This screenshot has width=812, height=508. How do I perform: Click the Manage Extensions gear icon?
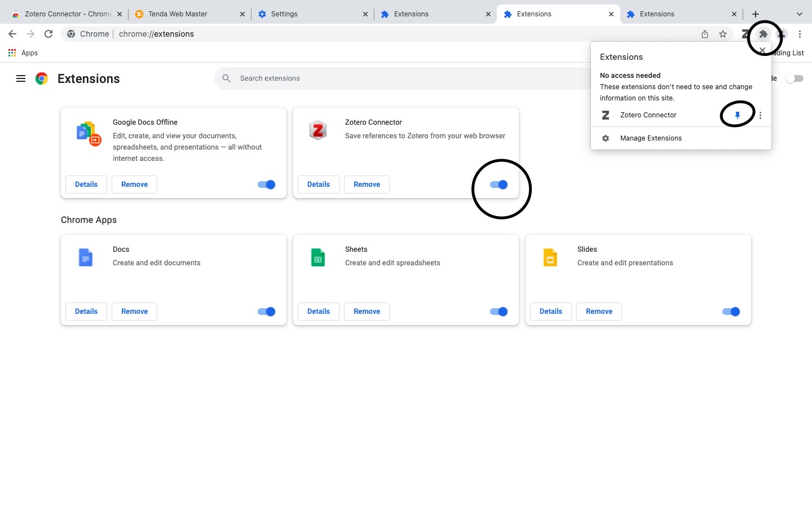[606, 138]
